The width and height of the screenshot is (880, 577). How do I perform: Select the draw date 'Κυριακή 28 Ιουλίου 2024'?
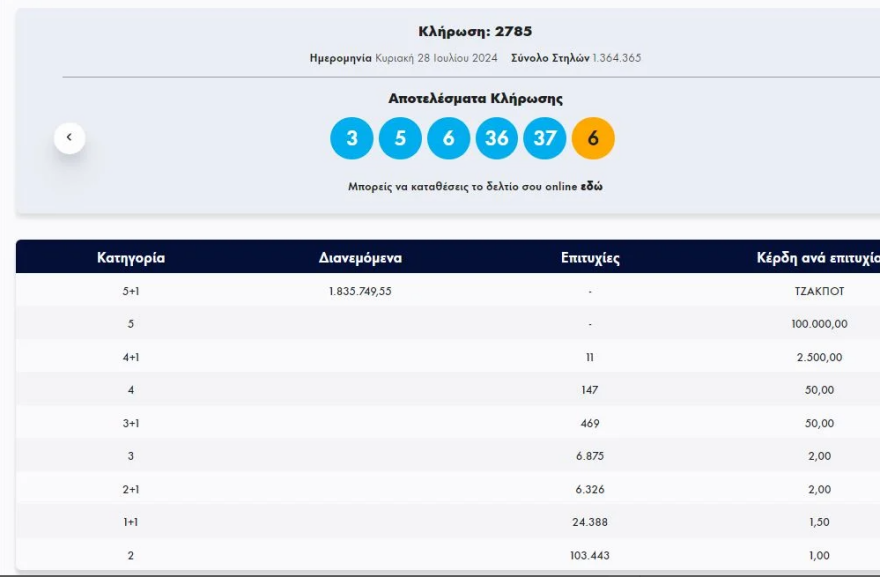click(436, 58)
